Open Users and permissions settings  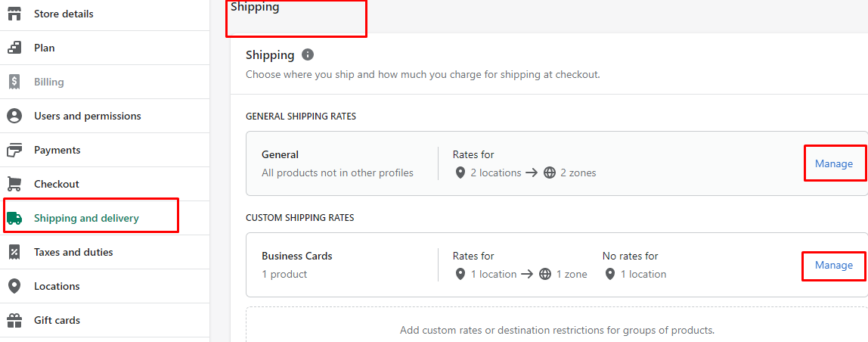coord(88,117)
